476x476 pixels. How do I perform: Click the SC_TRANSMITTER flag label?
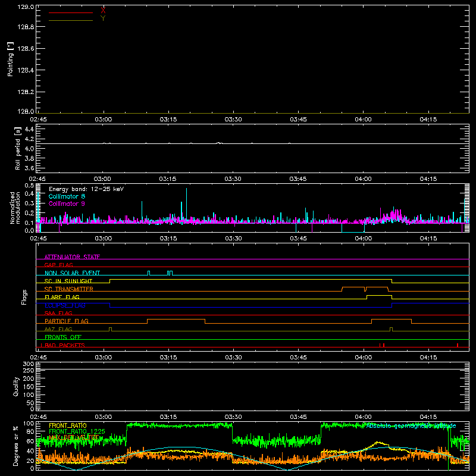click(x=68, y=289)
